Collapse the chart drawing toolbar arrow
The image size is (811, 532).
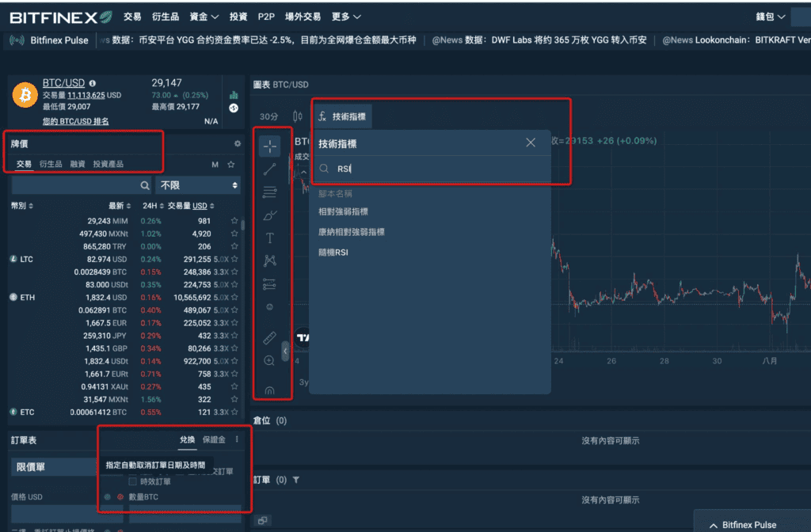coord(285,351)
